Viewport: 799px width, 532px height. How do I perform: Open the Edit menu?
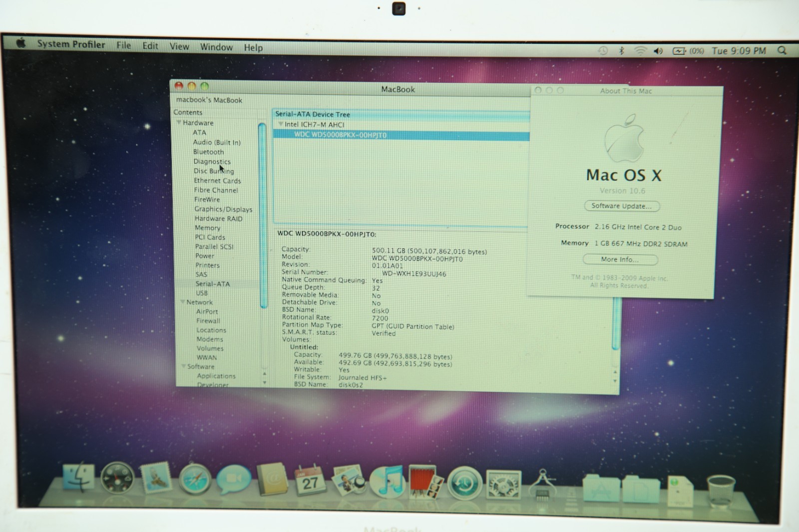150,46
